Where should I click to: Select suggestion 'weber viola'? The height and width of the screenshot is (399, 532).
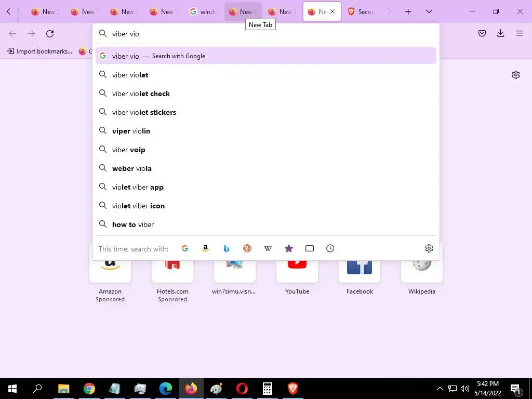coord(265,168)
